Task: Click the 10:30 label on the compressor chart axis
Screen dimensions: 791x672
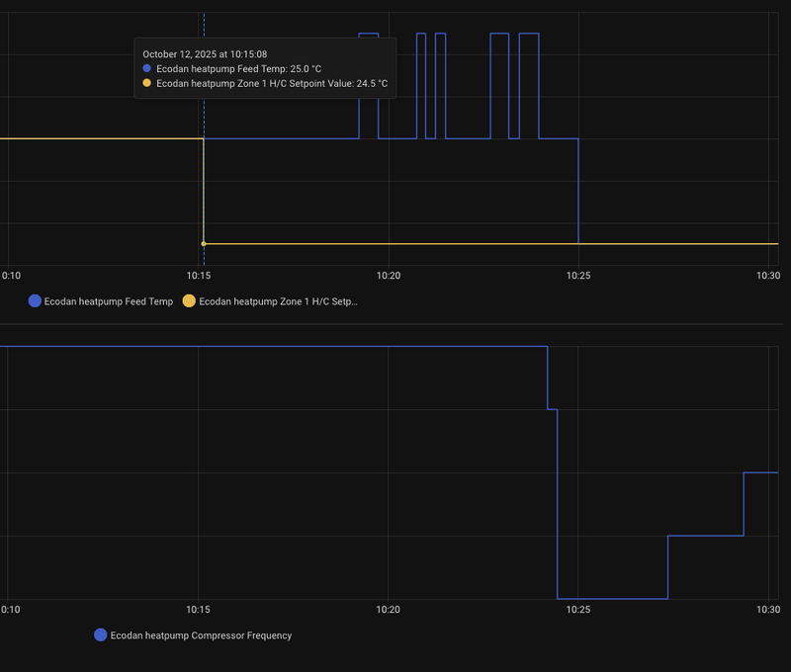Action: [768, 610]
